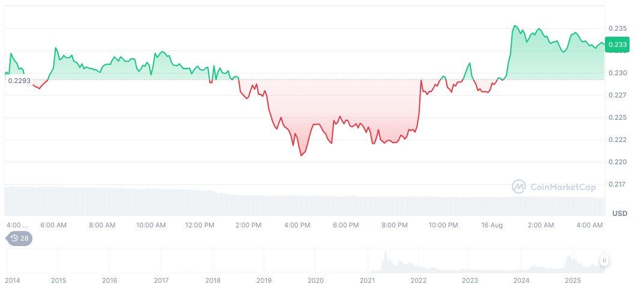
Task: Click the history events badge showing 28
Action: pyautogui.click(x=19, y=238)
